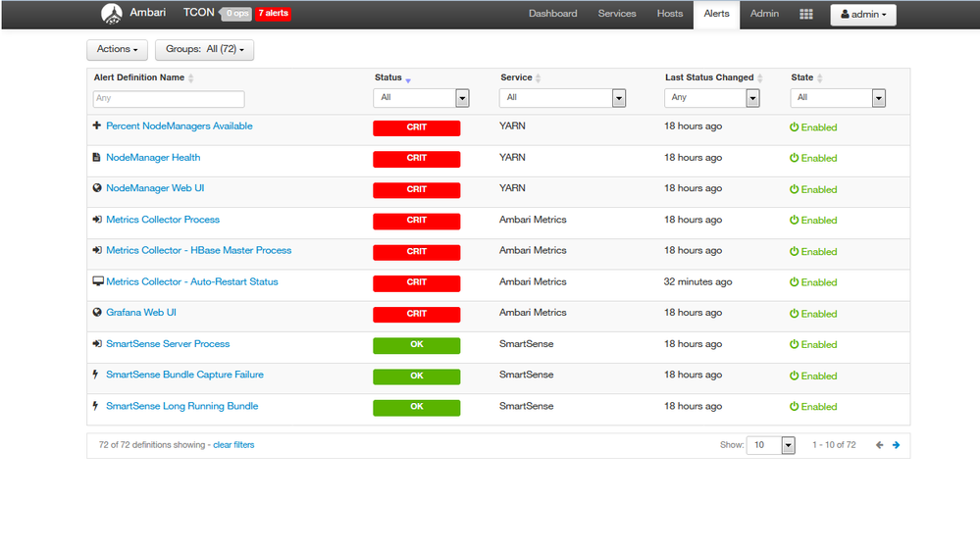Toggle Enabled state for SmartSense Server Process
This screenshot has height=551, width=980.
coord(813,344)
